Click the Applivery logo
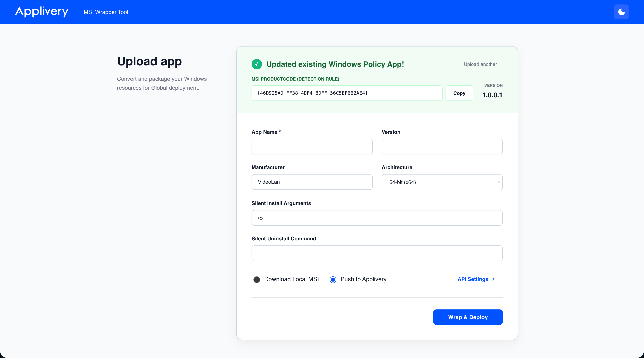 tap(42, 12)
